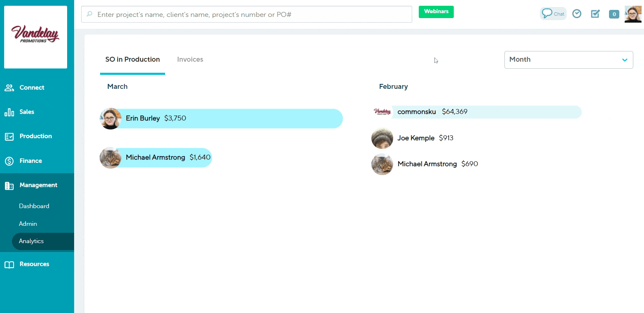The width and height of the screenshot is (644, 313).
Task: Open Resources in the sidebar
Action: (34, 264)
